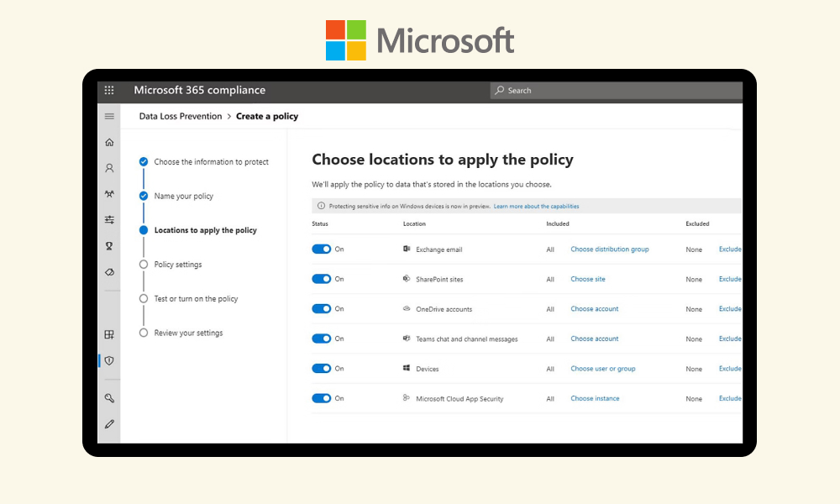The height and width of the screenshot is (504, 840).
Task: Turn off the Exchange email toggle
Action: [322, 249]
